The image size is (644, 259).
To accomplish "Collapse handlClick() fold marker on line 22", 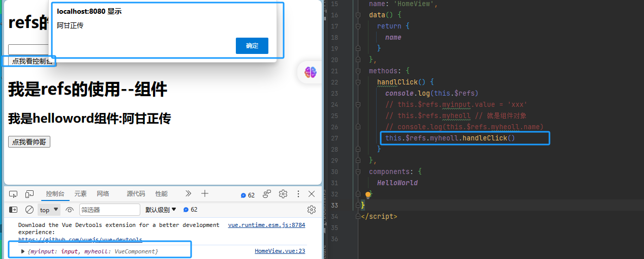I will point(358,82).
